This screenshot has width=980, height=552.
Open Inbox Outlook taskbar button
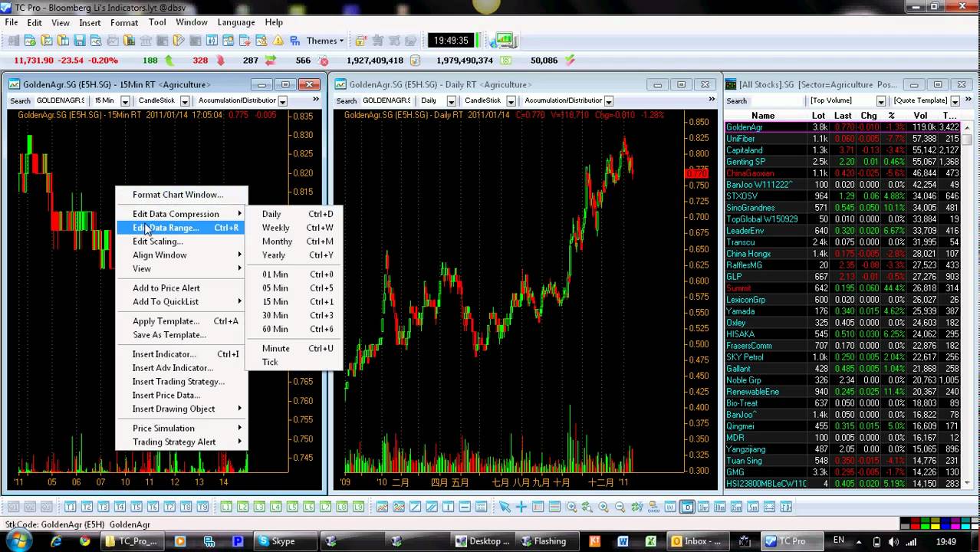click(696, 541)
